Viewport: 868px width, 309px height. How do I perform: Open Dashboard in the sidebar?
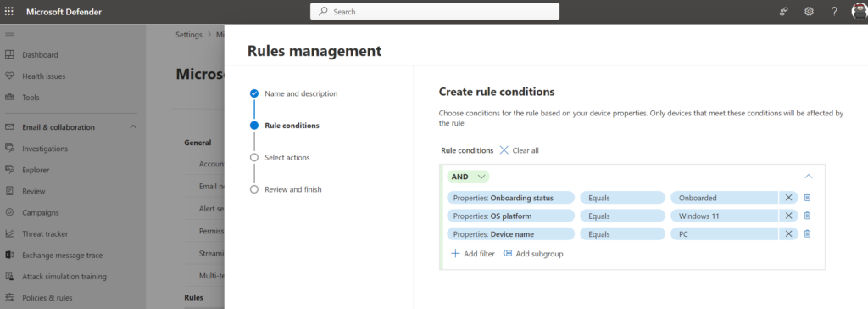(x=40, y=55)
